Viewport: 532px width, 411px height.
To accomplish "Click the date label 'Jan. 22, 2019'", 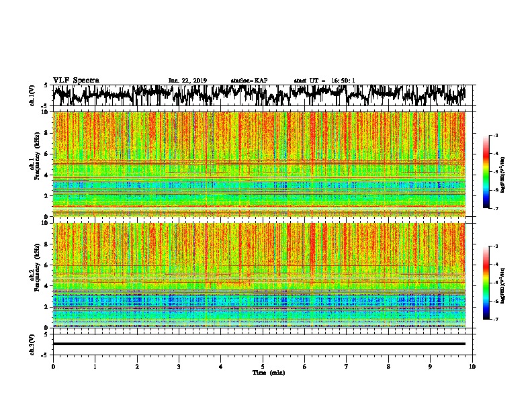I will 187,81.
